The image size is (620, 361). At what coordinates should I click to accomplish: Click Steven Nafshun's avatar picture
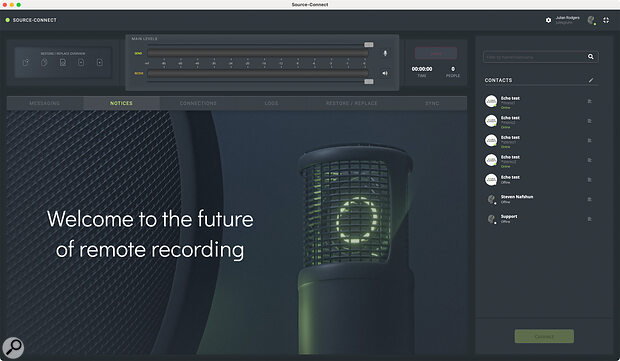click(x=491, y=199)
